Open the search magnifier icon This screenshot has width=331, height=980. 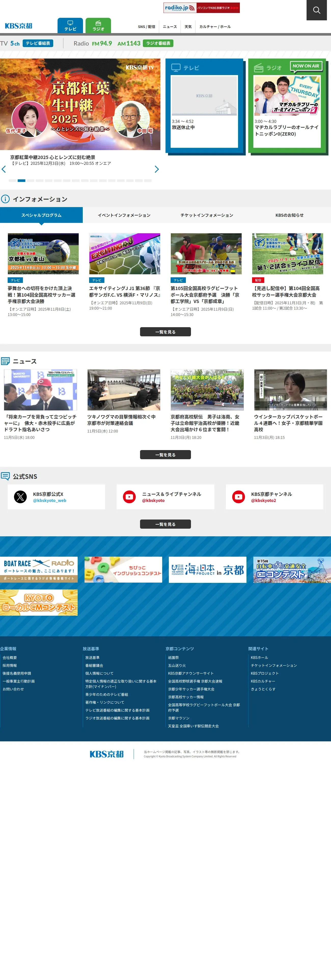[316, 10]
